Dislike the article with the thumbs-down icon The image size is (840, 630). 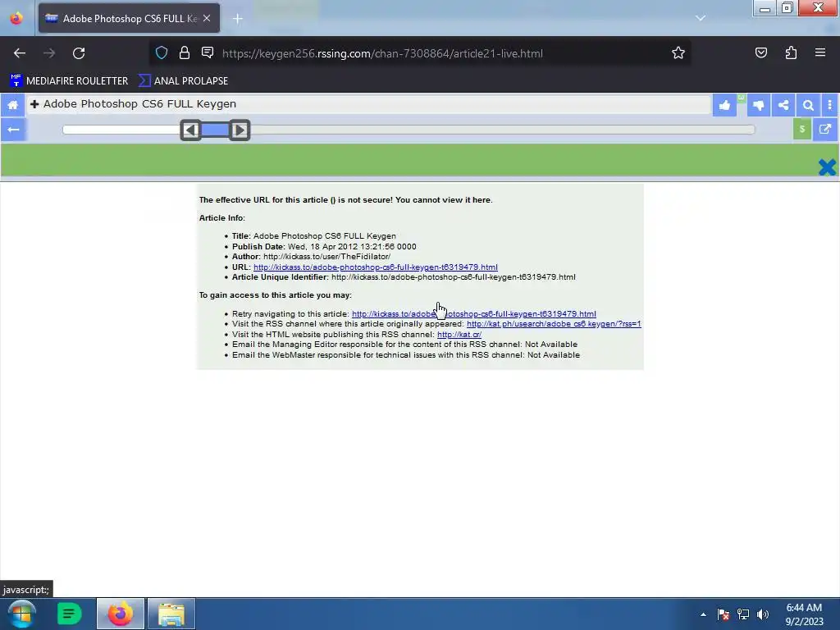[x=758, y=105]
